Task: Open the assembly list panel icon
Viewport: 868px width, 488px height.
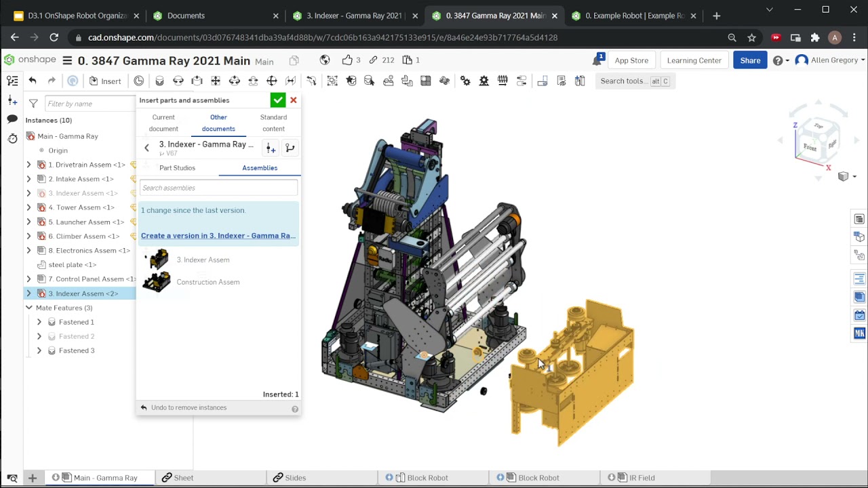Action: 12,81
